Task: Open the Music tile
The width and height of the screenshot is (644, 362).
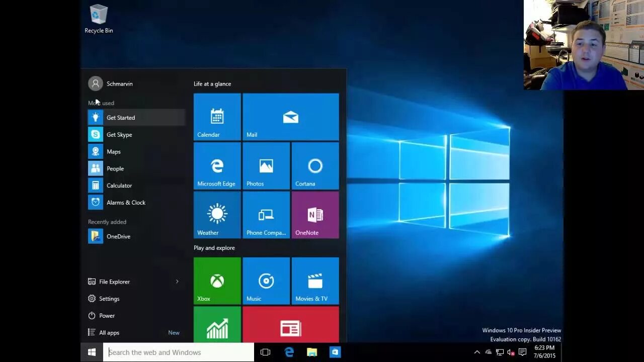Action: pyautogui.click(x=266, y=281)
